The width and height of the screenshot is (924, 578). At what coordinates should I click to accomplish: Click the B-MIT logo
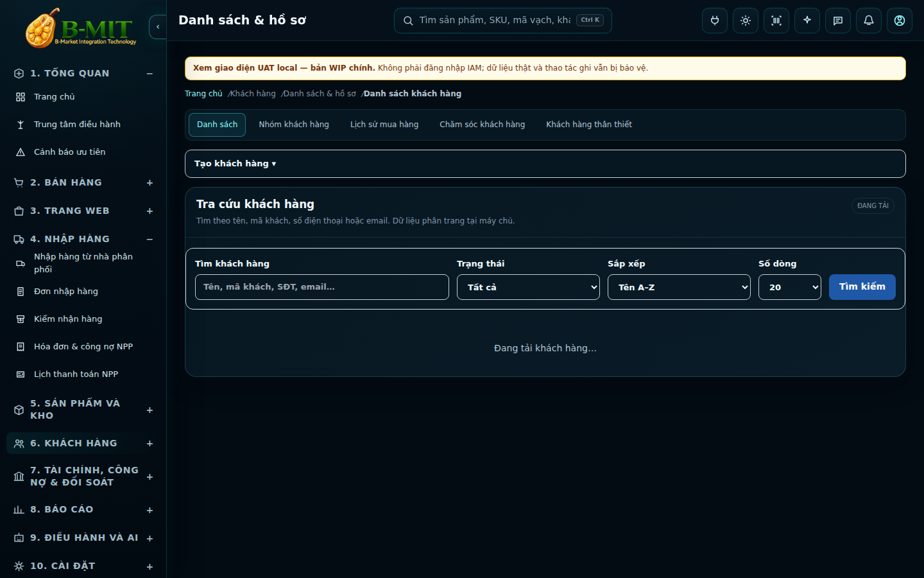(x=81, y=28)
